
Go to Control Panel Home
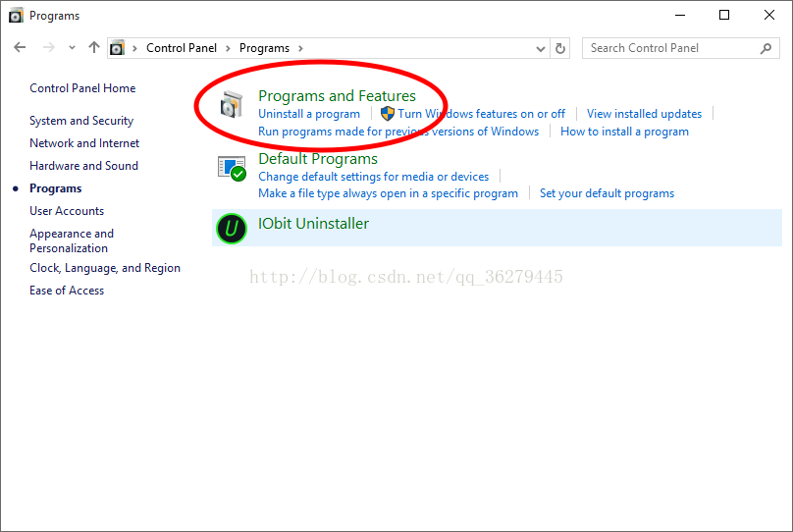pos(82,88)
